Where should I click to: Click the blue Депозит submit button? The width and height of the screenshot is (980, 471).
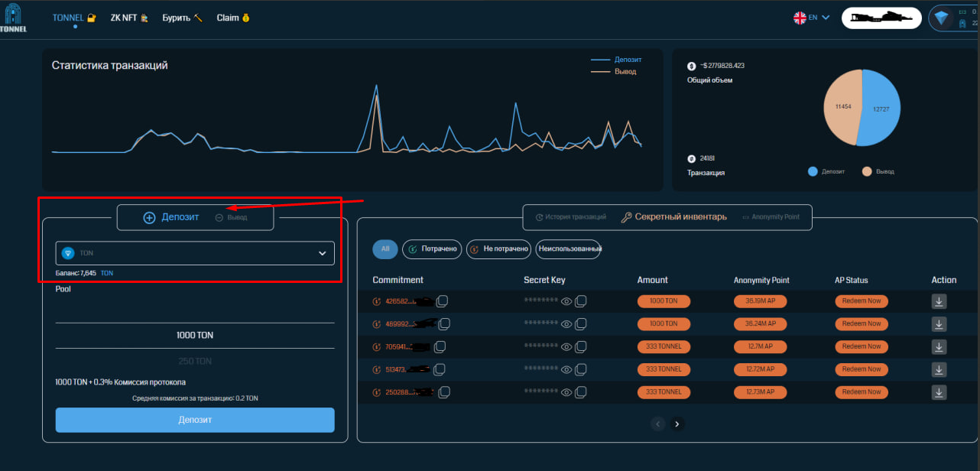tap(195, 420)
